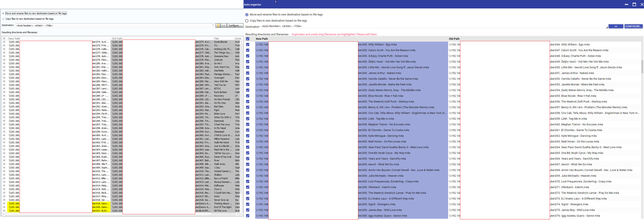Sort by the Title column header in left list
644x220 pixels.
coord(216,39)
